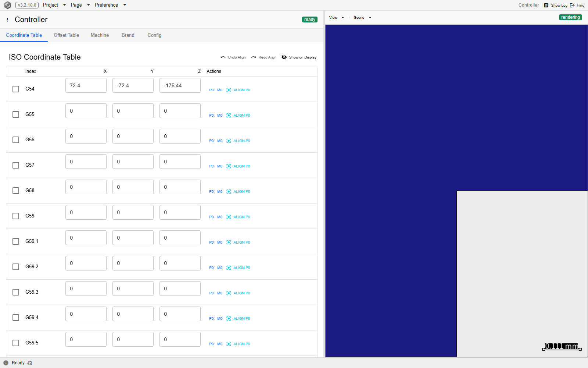The height and width of the screenshot is (368, 588).
Task: Switch to the Machine tab
Action: tap(100, 35)
